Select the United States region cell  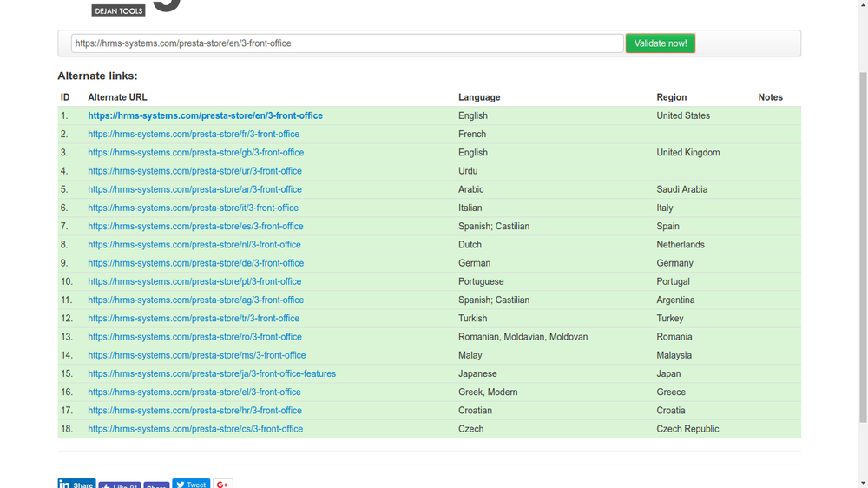(x=683, y=115)
